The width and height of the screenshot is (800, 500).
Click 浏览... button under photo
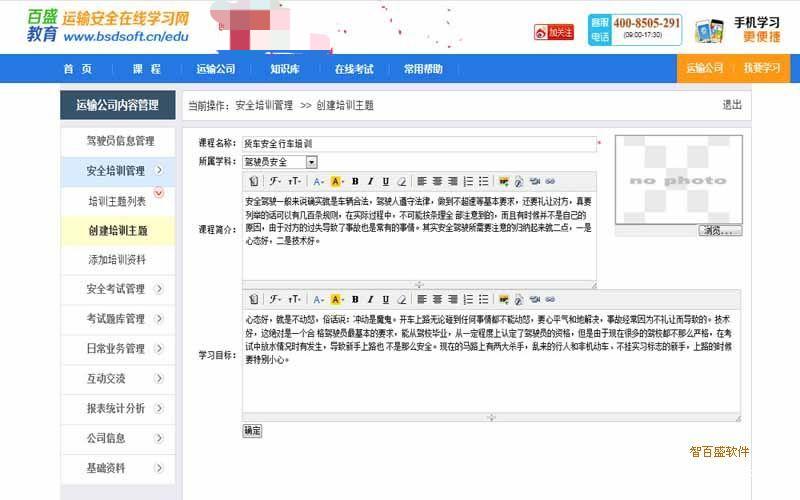pyautogui.click(x=720, y=231)
